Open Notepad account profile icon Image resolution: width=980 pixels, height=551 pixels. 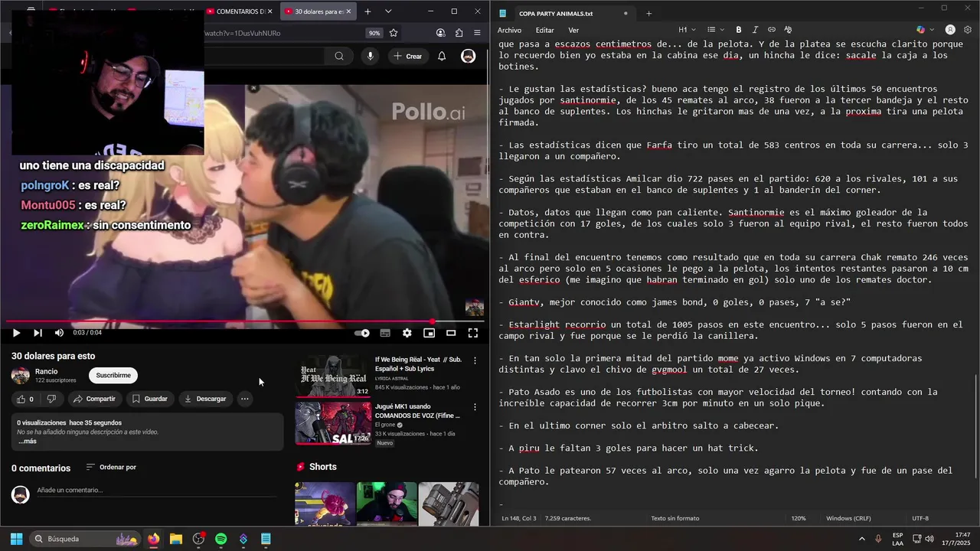[950, 30]
